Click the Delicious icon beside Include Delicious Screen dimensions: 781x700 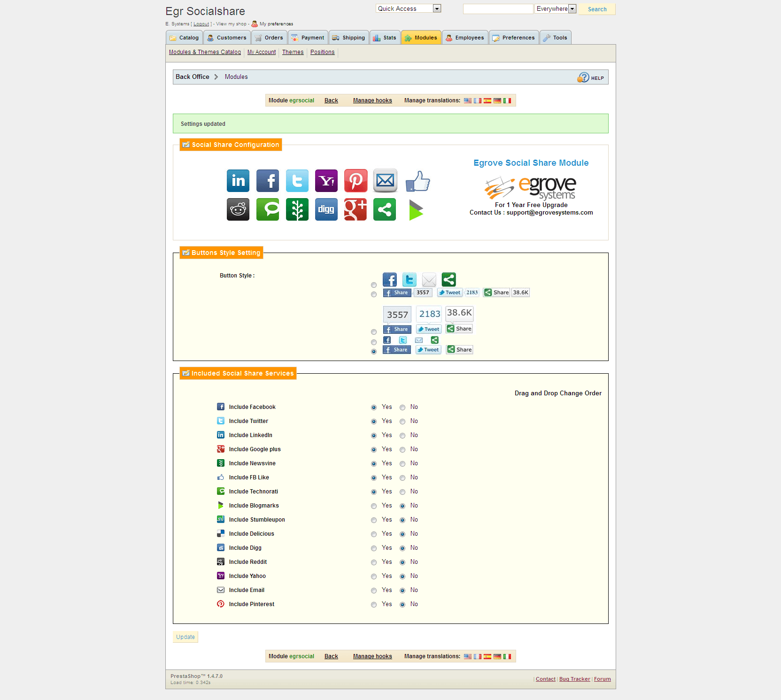click(x=221, y=533)
